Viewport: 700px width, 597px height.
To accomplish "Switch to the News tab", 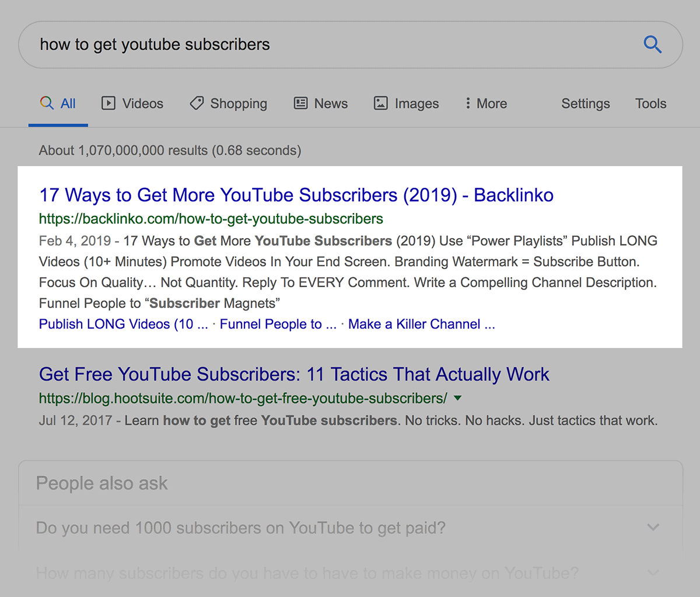I will point(321,103).
